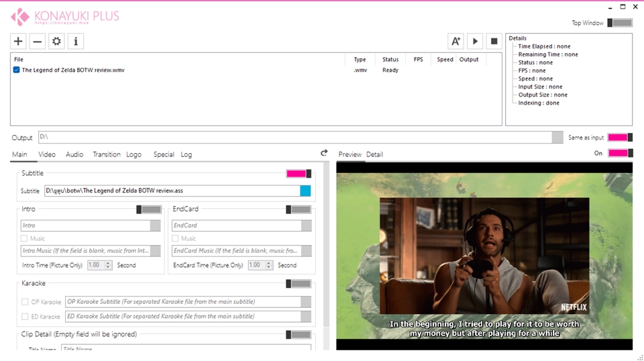Select the 'Time Elapsed : none' row
This screenshot has height=361, width=644.
click(544, 46)
